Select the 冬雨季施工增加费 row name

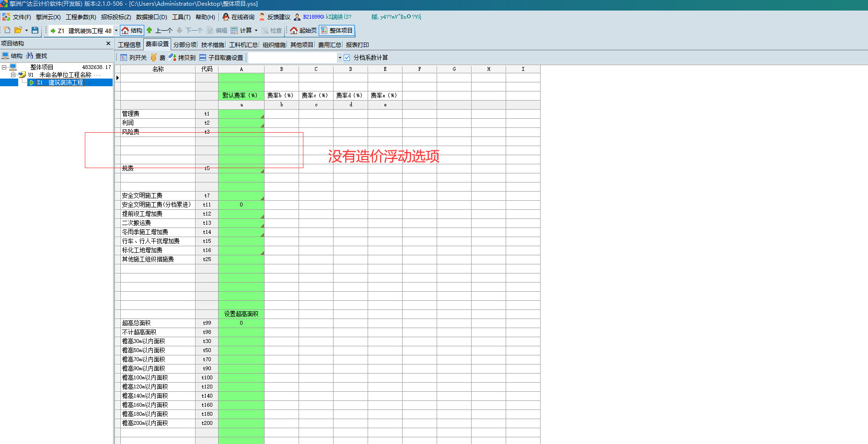[158, 232]
